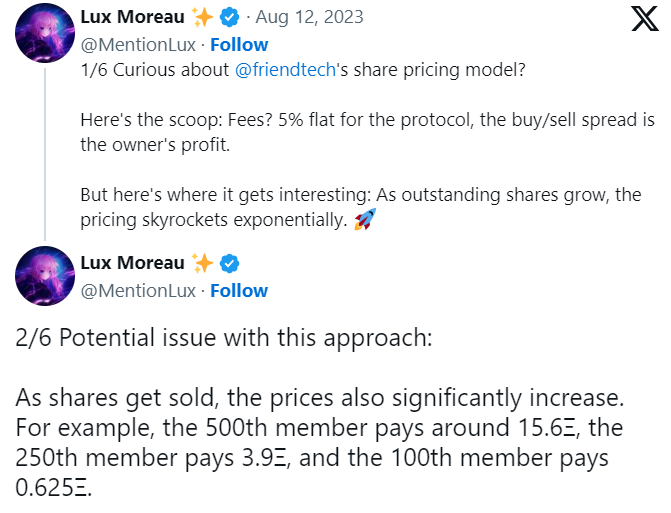Follow @MentionLux from the second tweet
The height and width of the screenshot is (513, 671).
(239, 291)
